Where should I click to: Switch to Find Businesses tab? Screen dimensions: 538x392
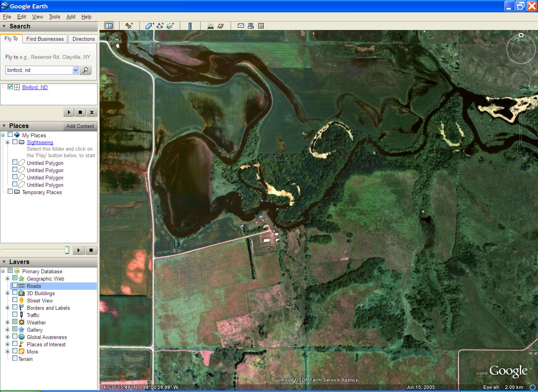(45, 39)
